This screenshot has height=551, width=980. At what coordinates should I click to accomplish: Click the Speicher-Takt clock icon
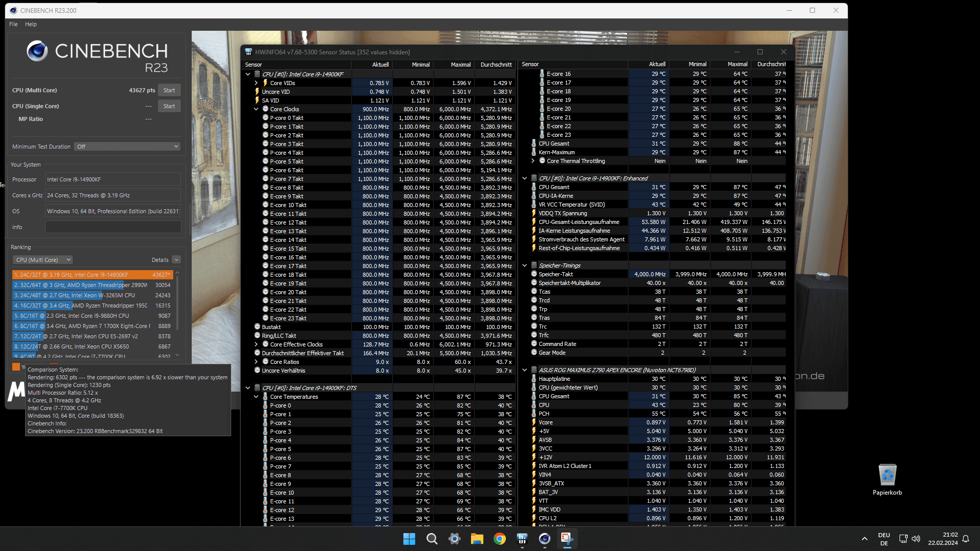(x=534, y=274)
